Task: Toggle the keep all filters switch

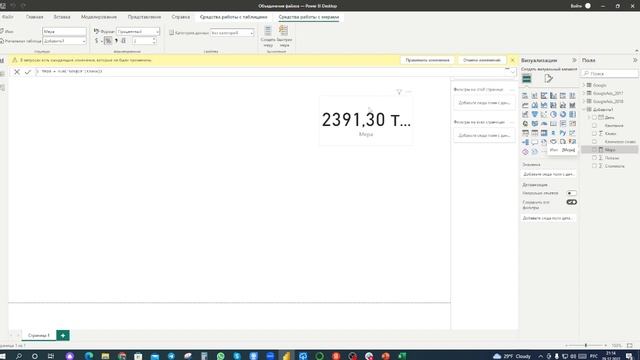Action: [x=571, y=202]
